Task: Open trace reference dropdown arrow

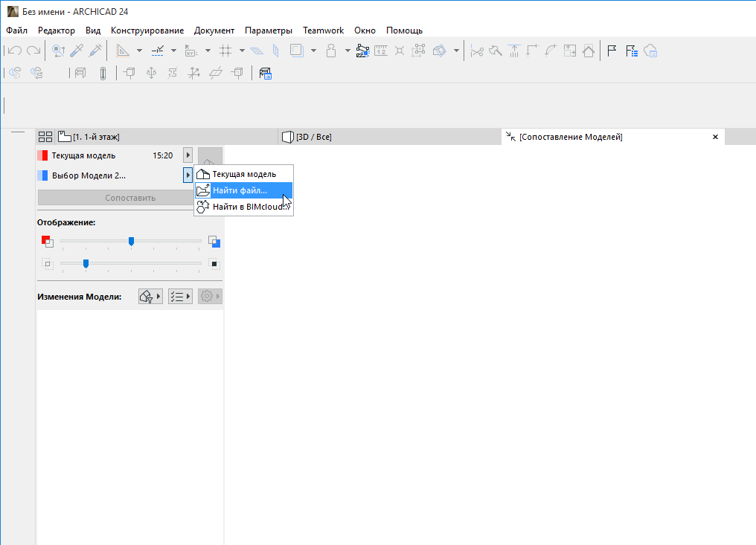Action: tap(313, 51)
